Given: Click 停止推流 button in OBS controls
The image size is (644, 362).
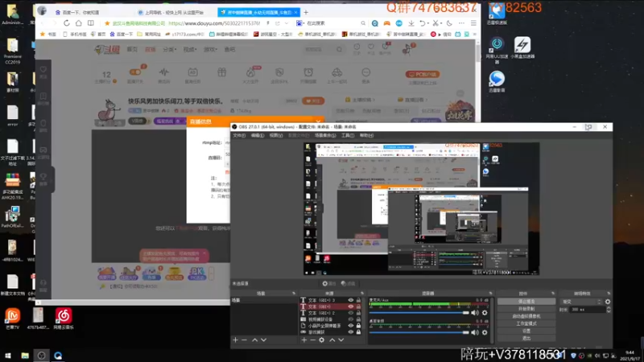Looking at the screenshot, I should point(526,301).
